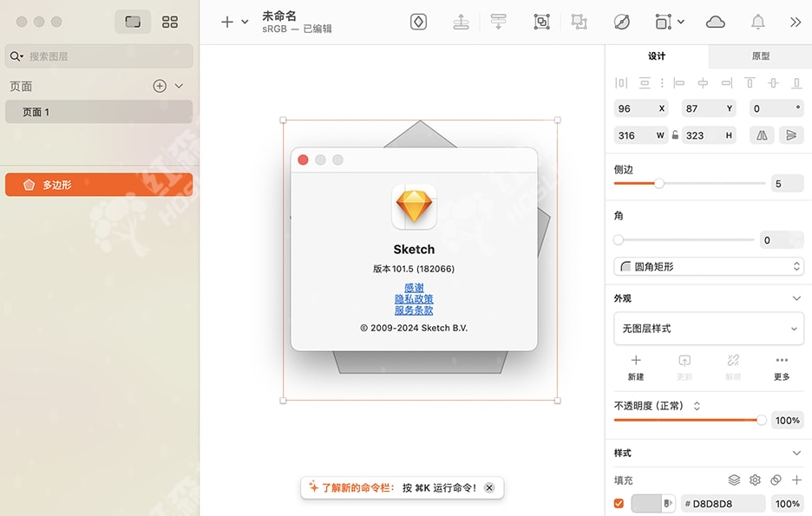Click the Group layers toolbar icon

541,22
